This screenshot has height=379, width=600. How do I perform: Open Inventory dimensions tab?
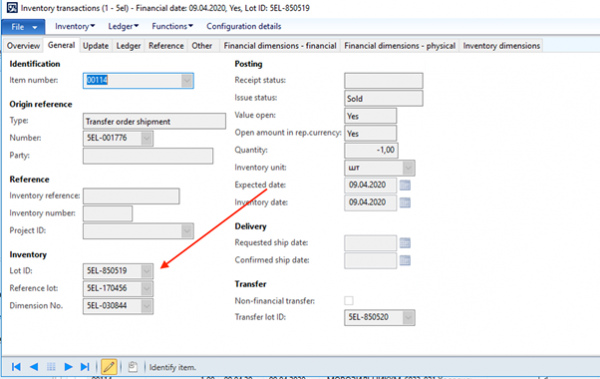point(501,46)
